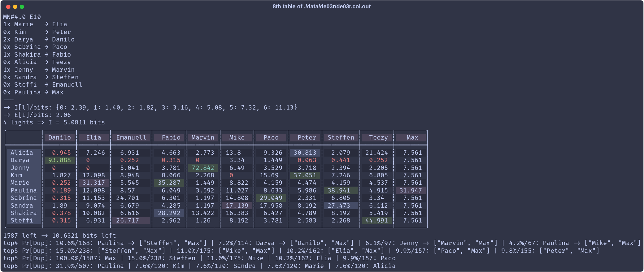The width and height of the screenshot is (644, 272).
Task: Click the '0x Paulina → Max' line
Action: pos(33,92)
